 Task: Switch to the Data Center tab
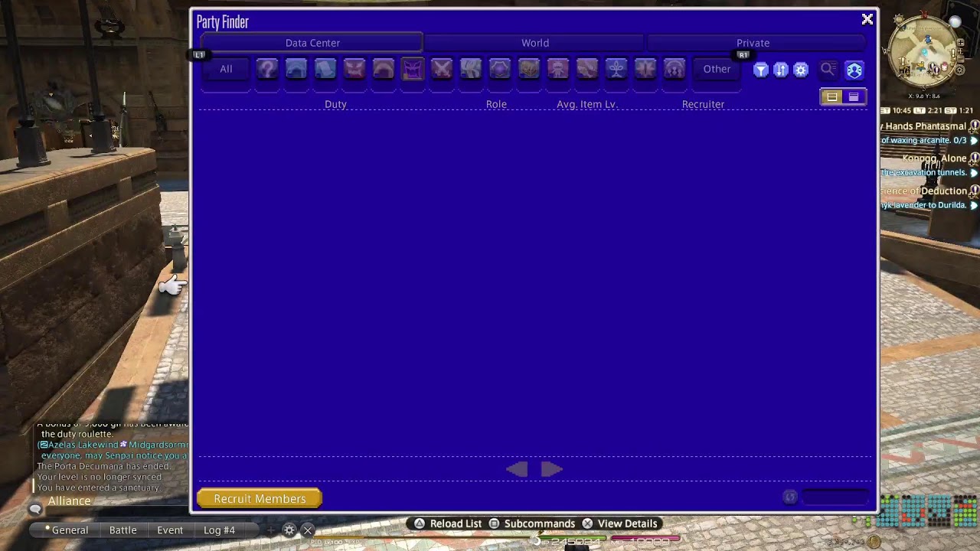(312, 43)
